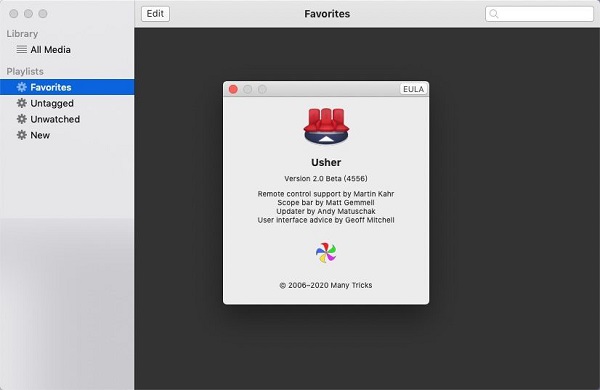Click the gear icon beside Untagged
This screenshot has width=600, height=390.
(22, 103)
